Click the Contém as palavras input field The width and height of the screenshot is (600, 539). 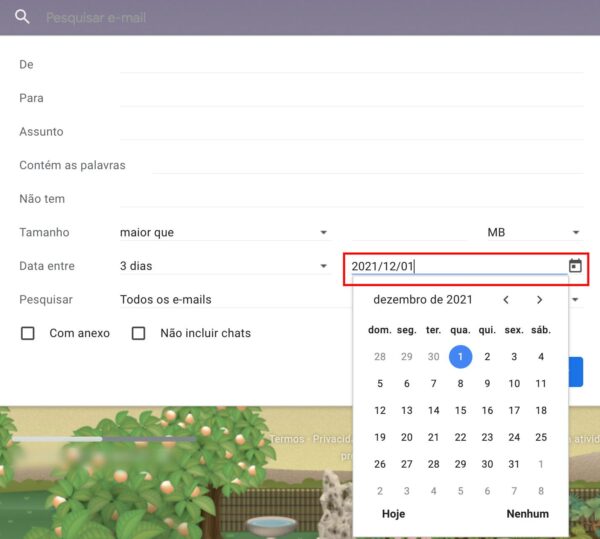[x=367, y=165]
